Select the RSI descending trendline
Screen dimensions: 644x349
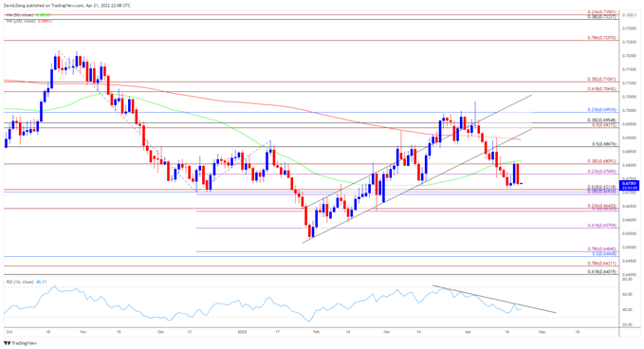[x=494, y=299]
